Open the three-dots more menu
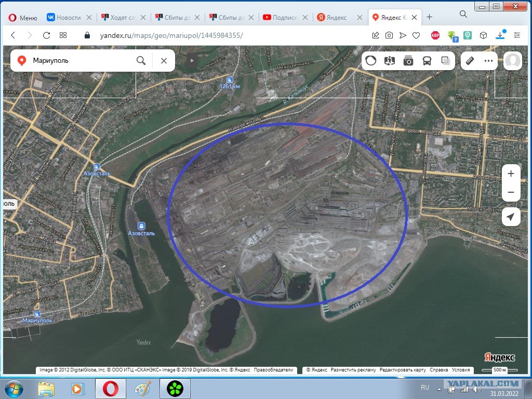The image size is (532, 399). [488, 61]
